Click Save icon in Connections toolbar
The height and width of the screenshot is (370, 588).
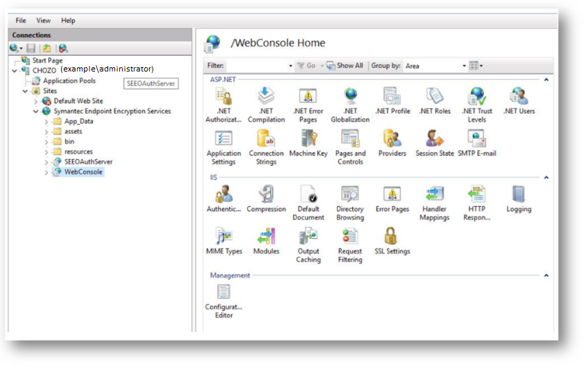(x=31, y=48)
